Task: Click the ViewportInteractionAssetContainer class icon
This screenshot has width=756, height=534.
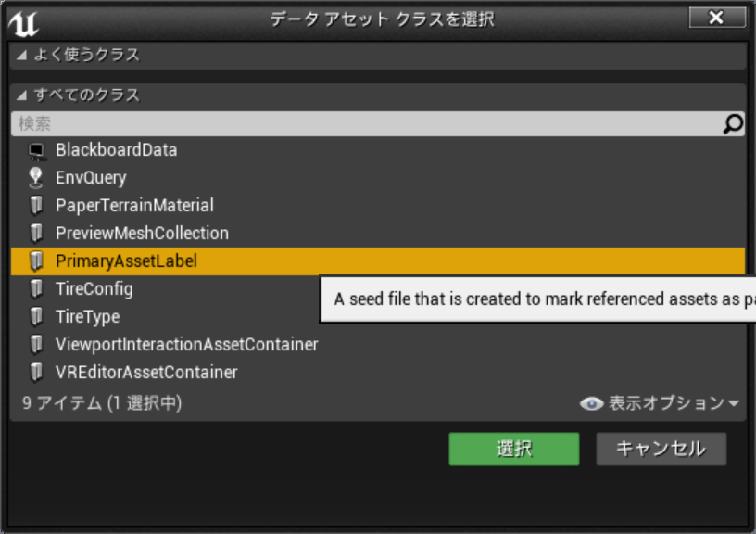Action: [x=36, y=345]
